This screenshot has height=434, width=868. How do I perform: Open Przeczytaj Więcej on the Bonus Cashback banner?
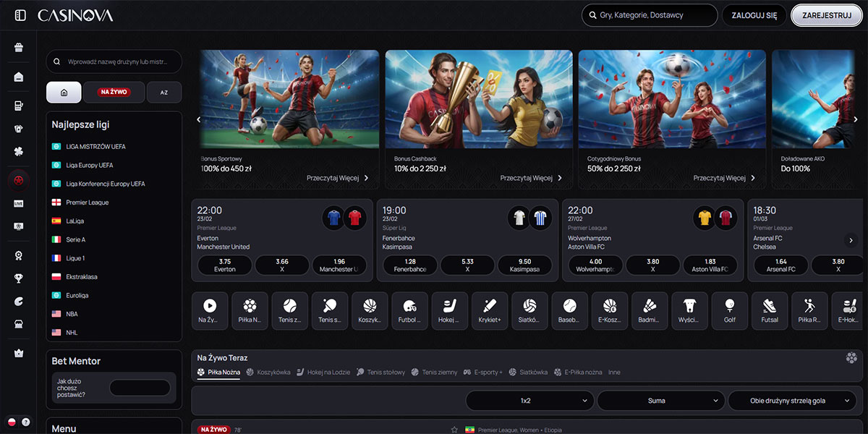click(x=528, y=177)
